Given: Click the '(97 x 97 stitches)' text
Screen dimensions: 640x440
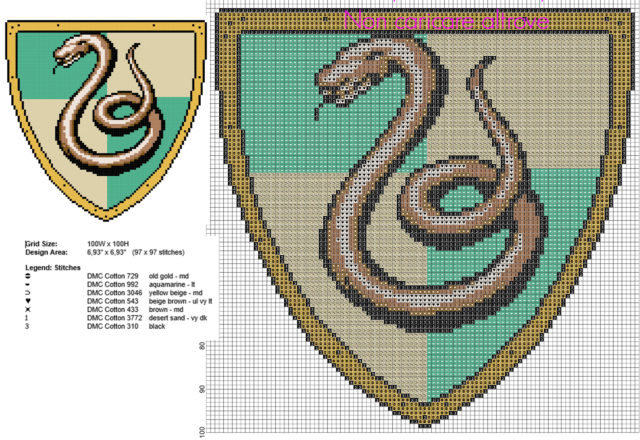Looking at the screenshot, I should (158, 252).
